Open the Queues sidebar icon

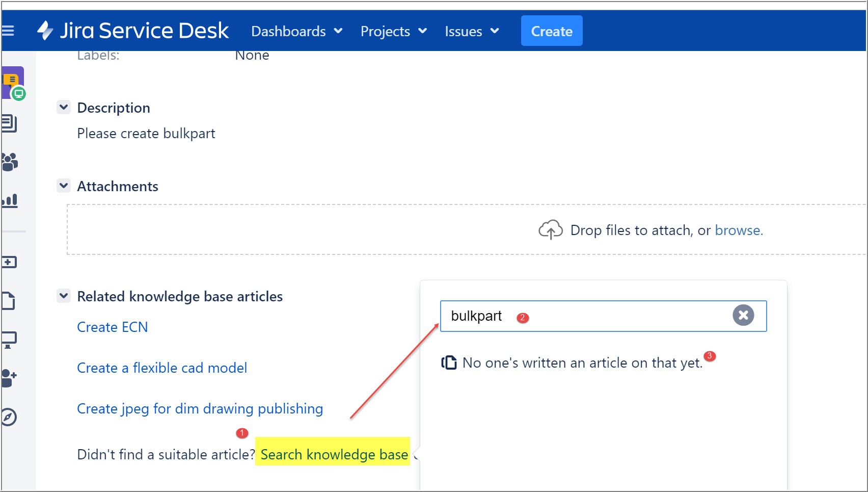(9, 123)
